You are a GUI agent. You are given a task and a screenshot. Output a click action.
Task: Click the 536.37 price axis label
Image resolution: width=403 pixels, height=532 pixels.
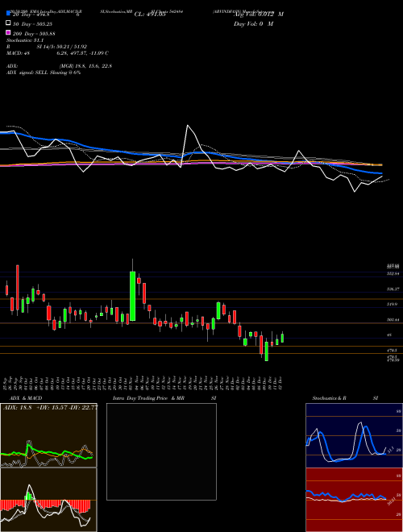tap(393, 289)
